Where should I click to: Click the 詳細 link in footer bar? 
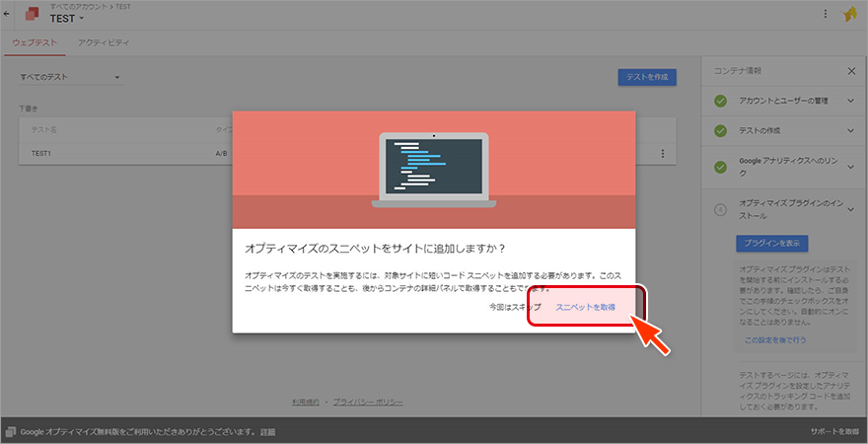[268, 431]
